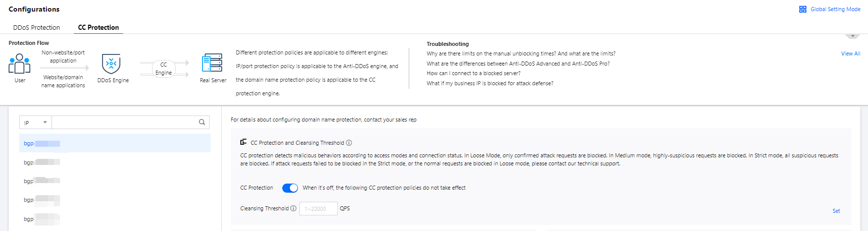
Task: Click Set link for Cleansing Threshold
Action: [x=836, y=211]
